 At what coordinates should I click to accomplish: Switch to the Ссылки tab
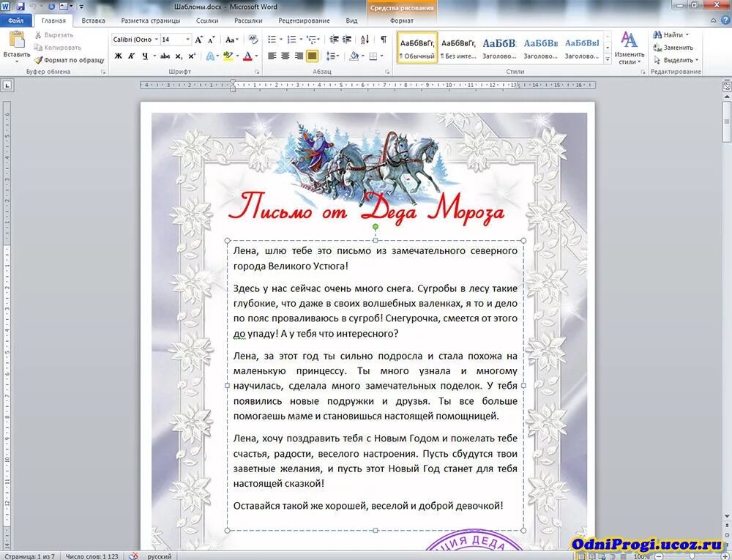coord(207,20)
